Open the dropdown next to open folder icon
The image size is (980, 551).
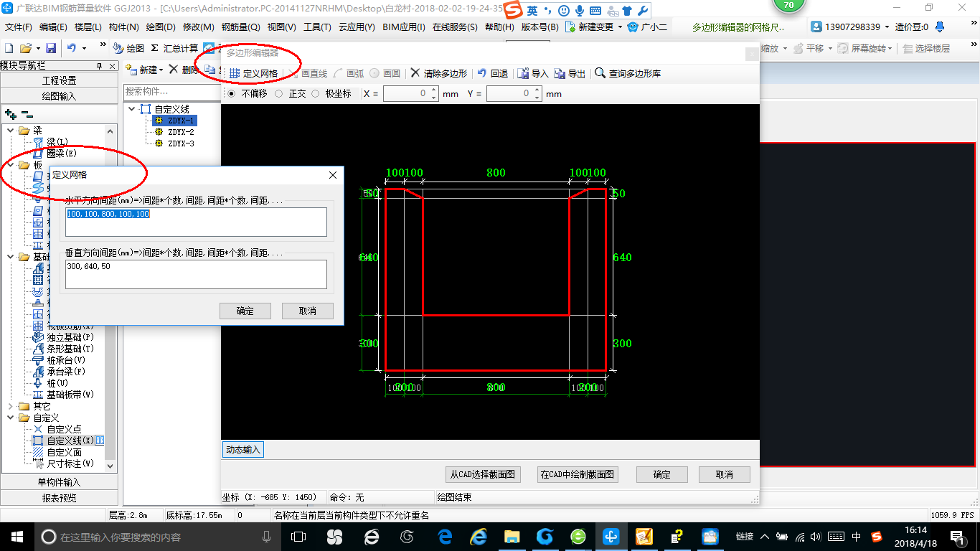[x=37, y=48]
